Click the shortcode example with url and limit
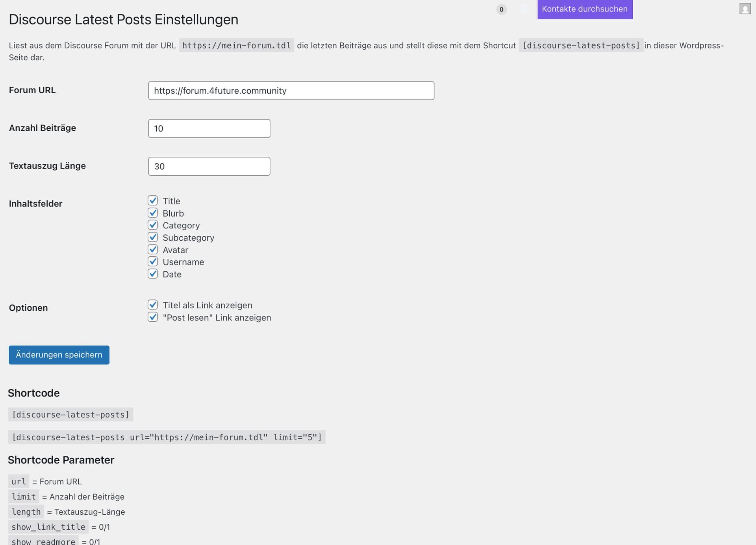Image resolution: width=756 pixels, height=545 pixels. (167, 437)
